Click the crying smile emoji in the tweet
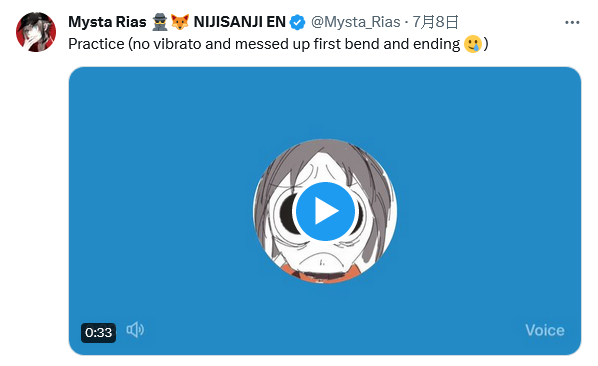 pos(473,44)
